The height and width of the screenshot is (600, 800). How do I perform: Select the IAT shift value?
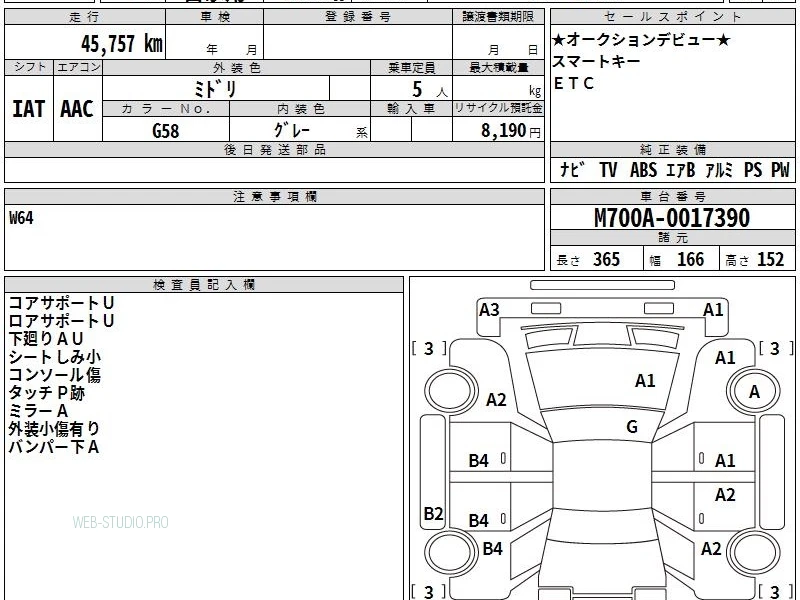pos(29,109)
